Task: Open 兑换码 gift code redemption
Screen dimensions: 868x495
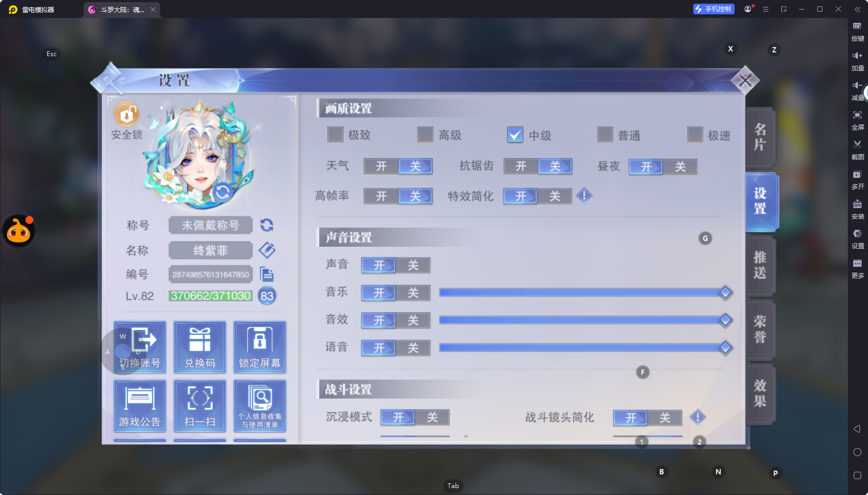Action: 200,347
